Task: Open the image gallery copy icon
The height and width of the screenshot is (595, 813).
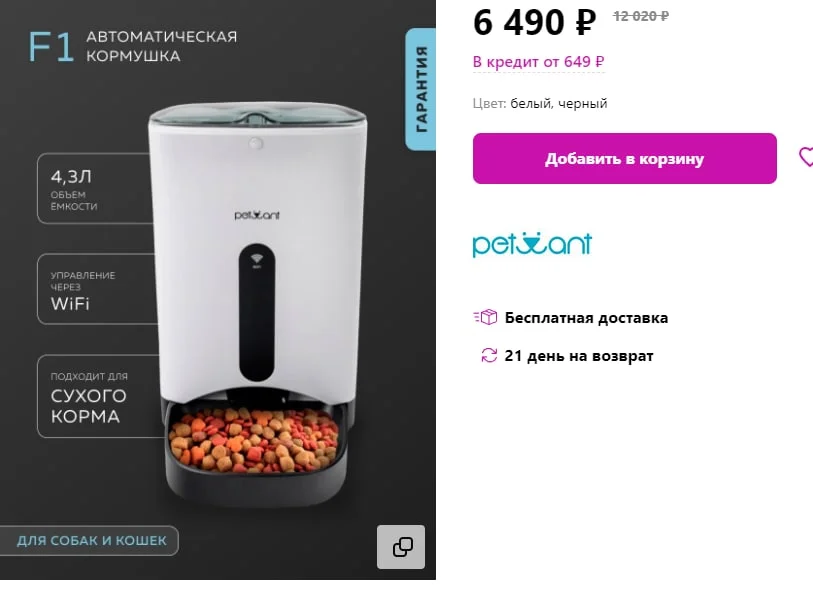Action: 401,547
